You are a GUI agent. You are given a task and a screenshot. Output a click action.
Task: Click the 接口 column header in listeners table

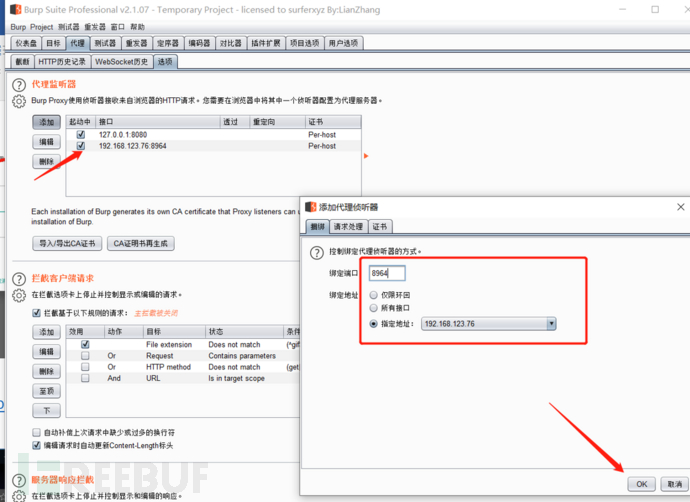pyautogui.click(x=158, y=122)
